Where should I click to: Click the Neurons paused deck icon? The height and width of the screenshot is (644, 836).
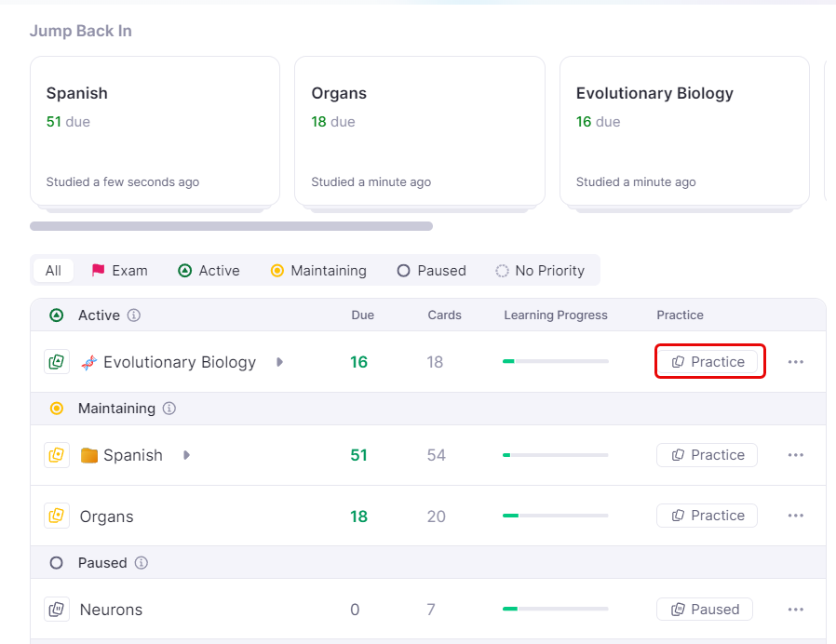point(57,610)
